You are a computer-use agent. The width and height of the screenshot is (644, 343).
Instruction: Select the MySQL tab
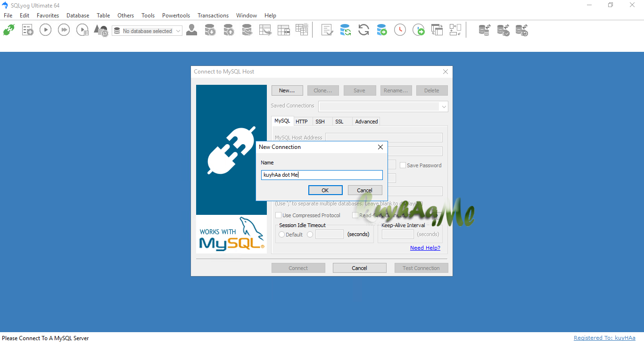[282, 121]
